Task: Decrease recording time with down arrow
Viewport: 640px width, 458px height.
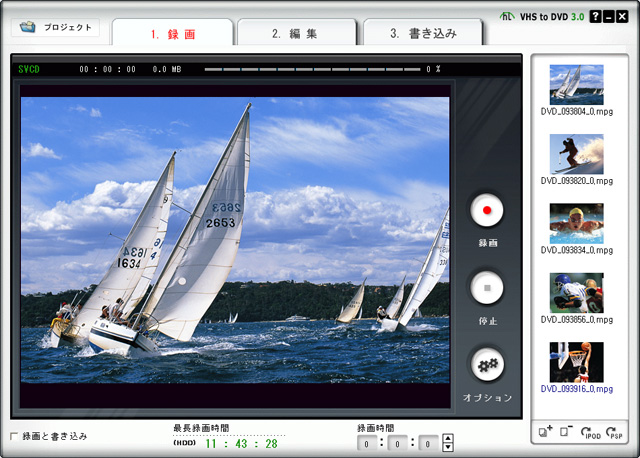Action: [x=448, y=447]
